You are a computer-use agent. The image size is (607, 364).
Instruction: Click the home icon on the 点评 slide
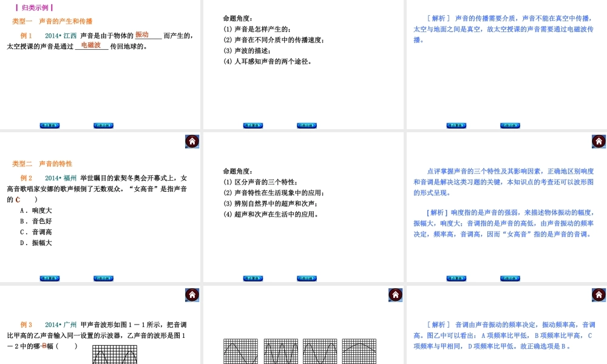coord(599,141)
